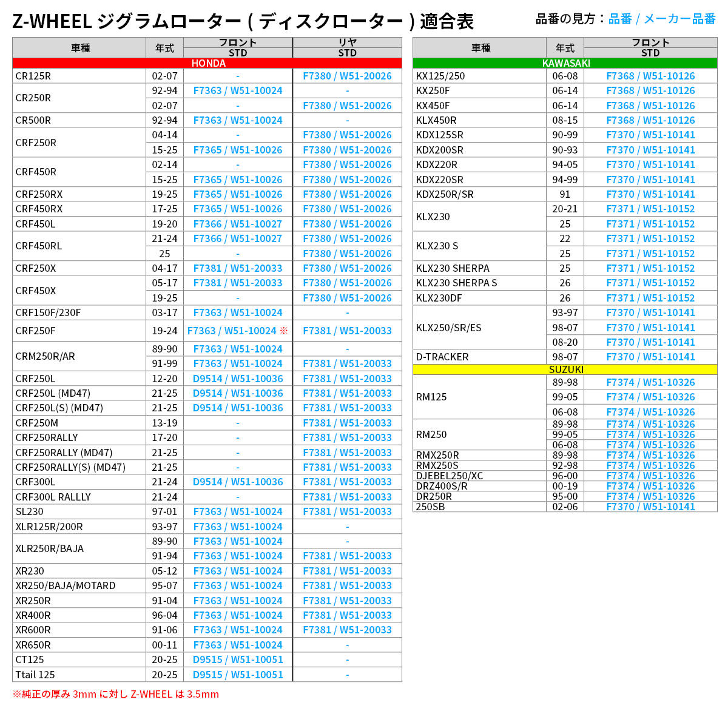Viewport: 728px width, 728px height.
Task: Click the front part number for D-TRACKER
Action: click(650, 357)
